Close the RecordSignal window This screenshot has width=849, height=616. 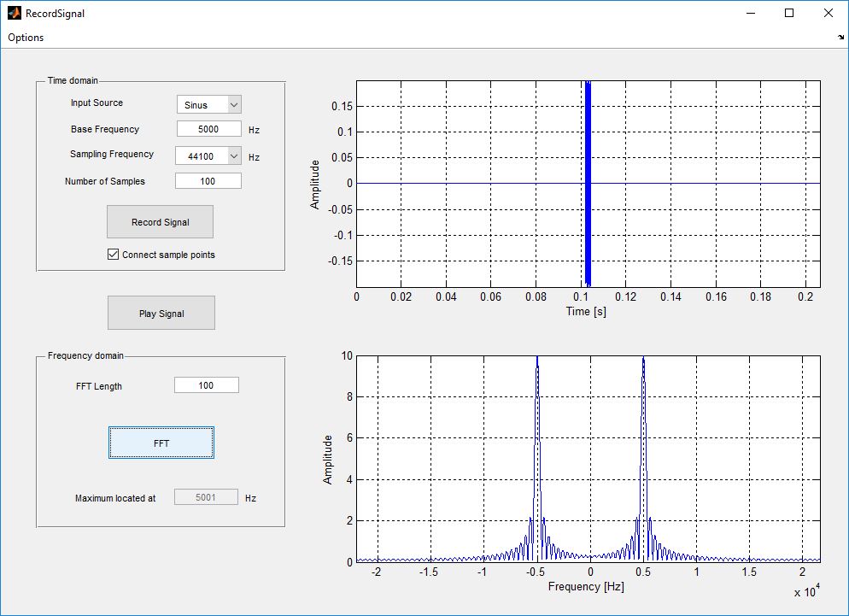[828, 13]
